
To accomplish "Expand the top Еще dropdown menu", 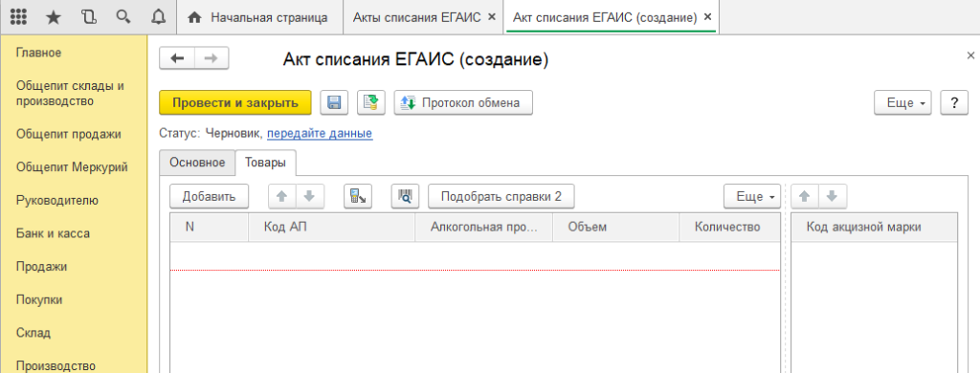I will click(902, 102).
